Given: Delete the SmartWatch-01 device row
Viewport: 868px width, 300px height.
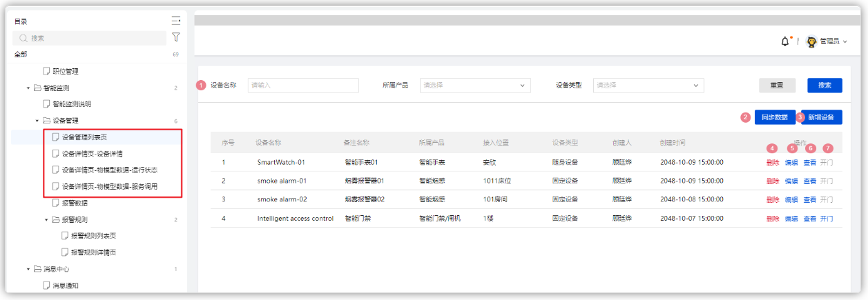Looking at the screenshot, I should 773,162.
